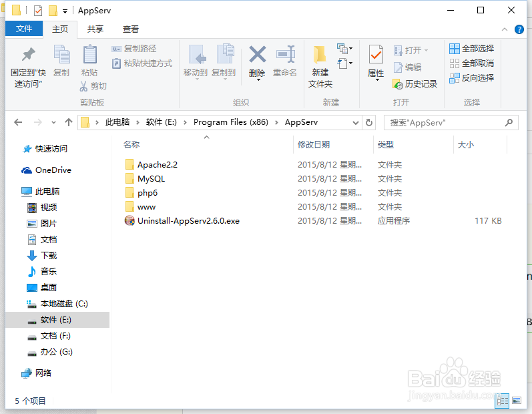The width and height of the screenshot is (532, 414).
Task: Click the Delete red X icon
Action: [x=258, y=54]
